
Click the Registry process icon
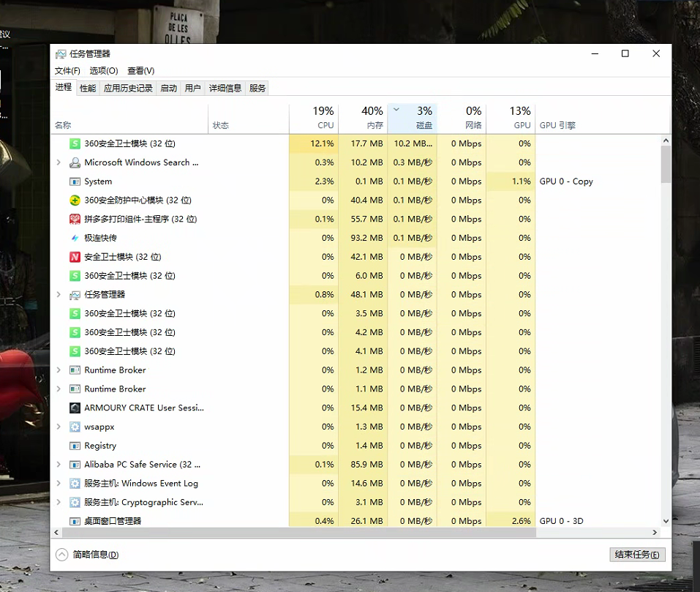coord(75,446)
